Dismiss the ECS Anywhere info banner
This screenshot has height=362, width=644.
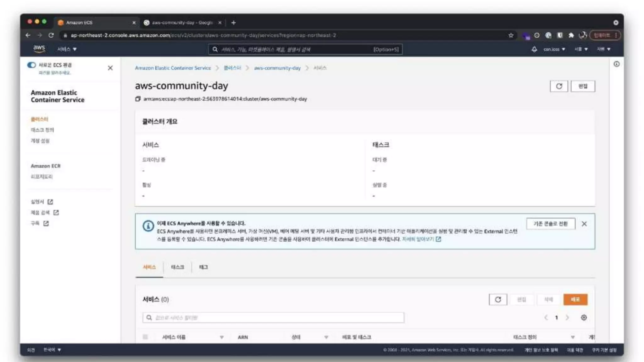(584, 224)
